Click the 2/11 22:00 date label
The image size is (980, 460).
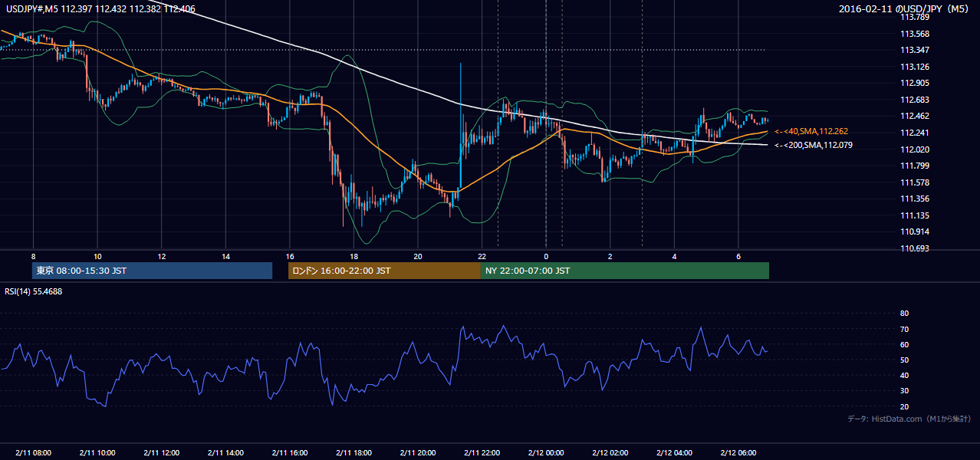click(482, 453)
